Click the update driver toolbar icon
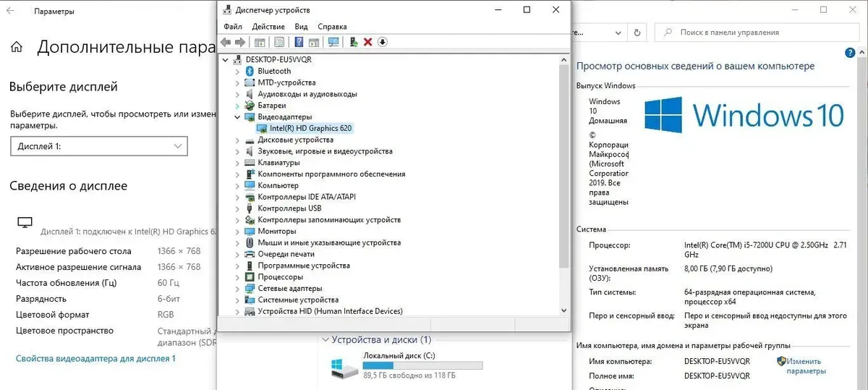 [x=353, y=42]
